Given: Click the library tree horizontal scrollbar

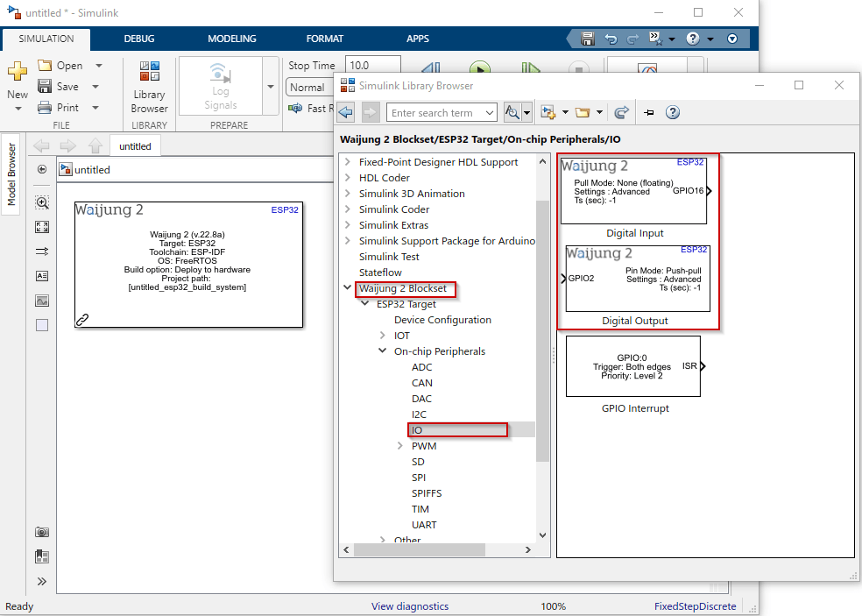Looking at the screenshot, I should 420,549.
